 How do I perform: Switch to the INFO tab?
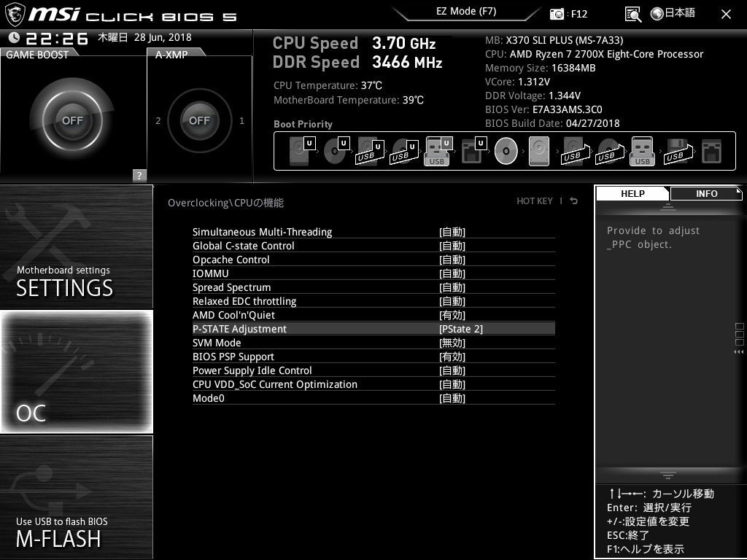[706, 193]
